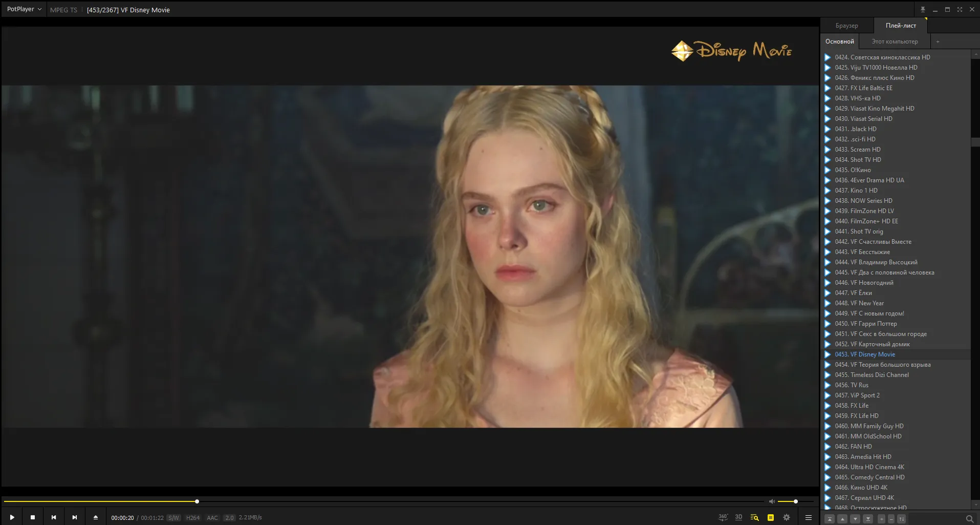
Task: Select 0454. VF Теория большого взрыва
Action: coord(896,365)
